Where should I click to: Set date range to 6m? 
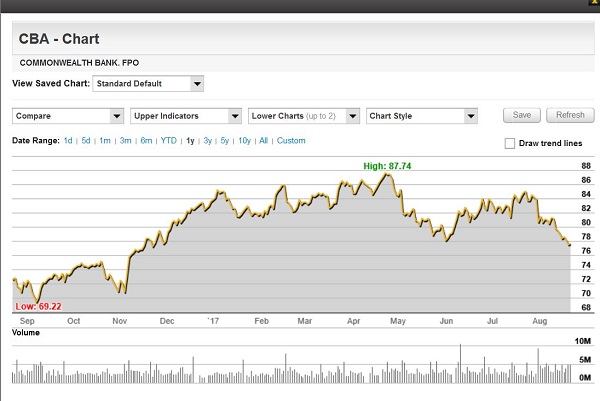146,141
